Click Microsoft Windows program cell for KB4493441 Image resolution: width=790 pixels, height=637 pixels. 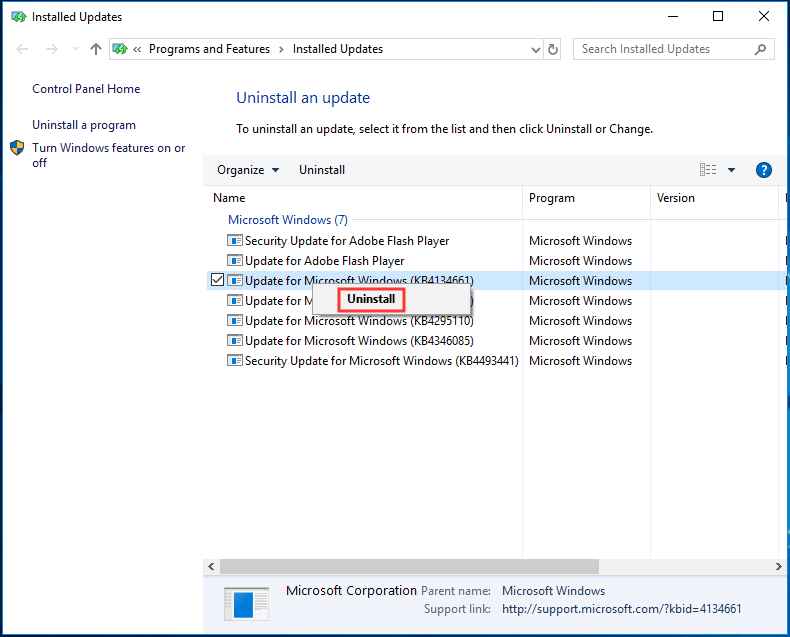580,361
